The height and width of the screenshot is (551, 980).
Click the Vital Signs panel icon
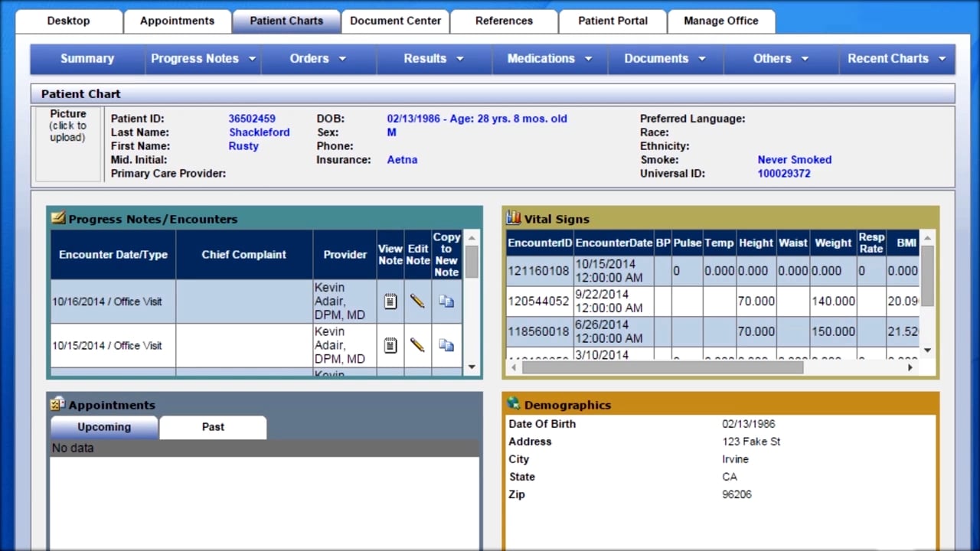click(514, 218)
